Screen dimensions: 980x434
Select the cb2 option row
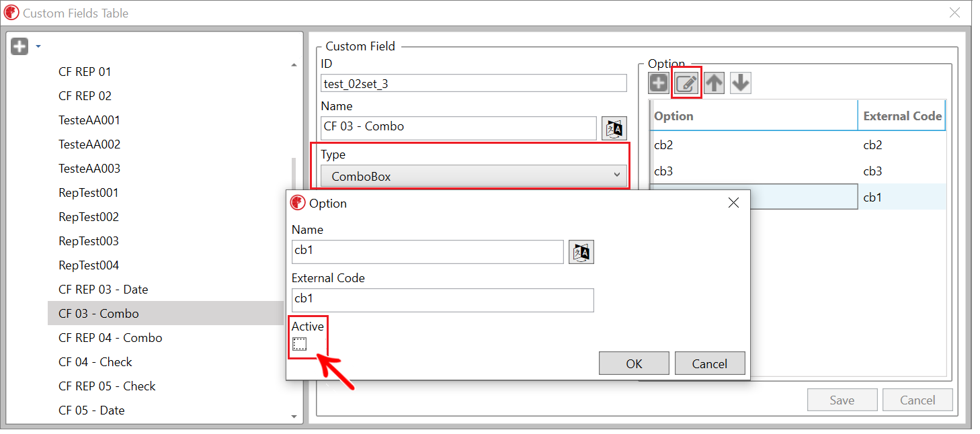[753, 145]
